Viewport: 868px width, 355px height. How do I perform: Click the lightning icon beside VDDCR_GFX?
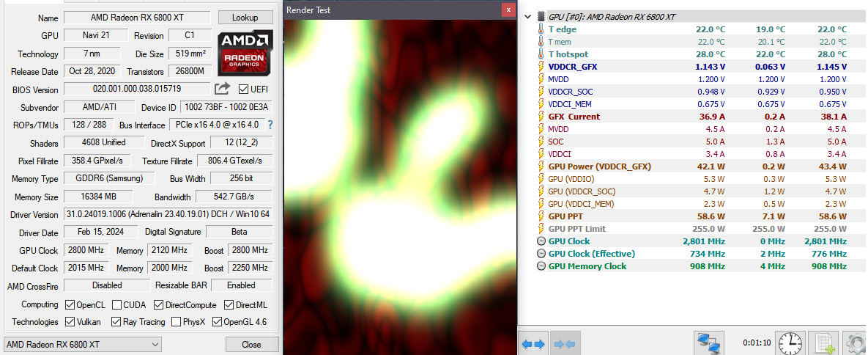click(541, 67)
